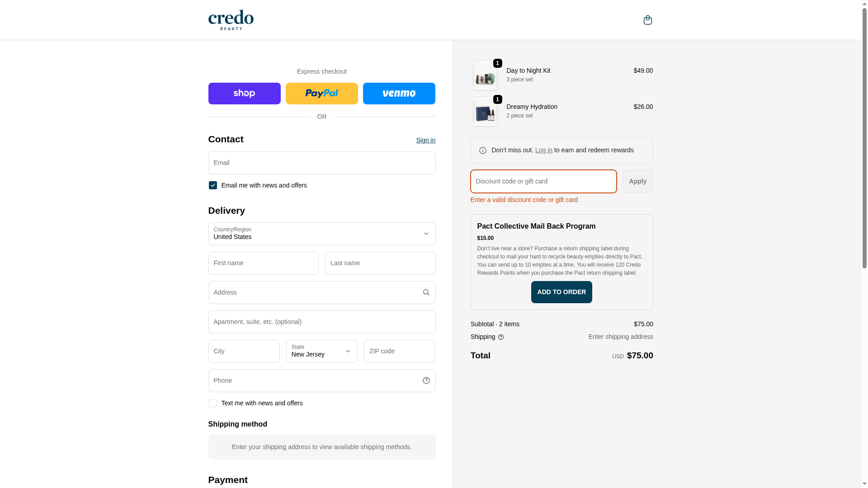868x488 pixels.
Task: Pay with Venmo express button
Action: [399, 94]
